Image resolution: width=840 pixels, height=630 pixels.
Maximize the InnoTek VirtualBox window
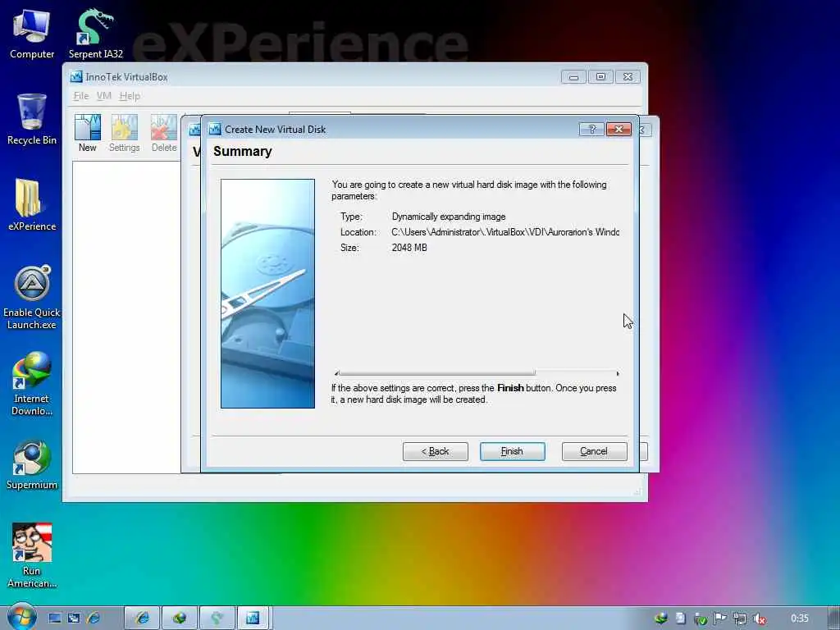click(600, 77)
